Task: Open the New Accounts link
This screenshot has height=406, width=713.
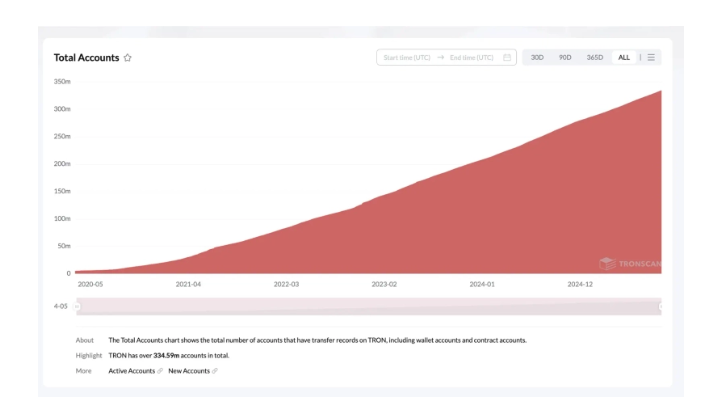Action: pos(189,371)
